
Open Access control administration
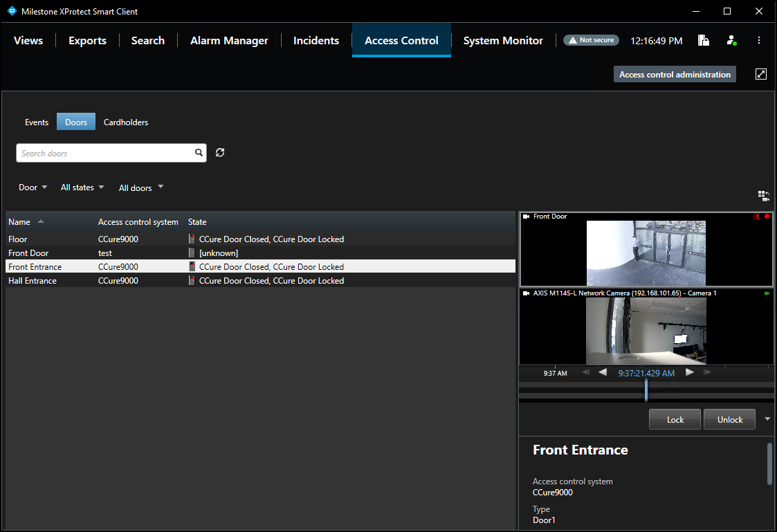(675, 75)
